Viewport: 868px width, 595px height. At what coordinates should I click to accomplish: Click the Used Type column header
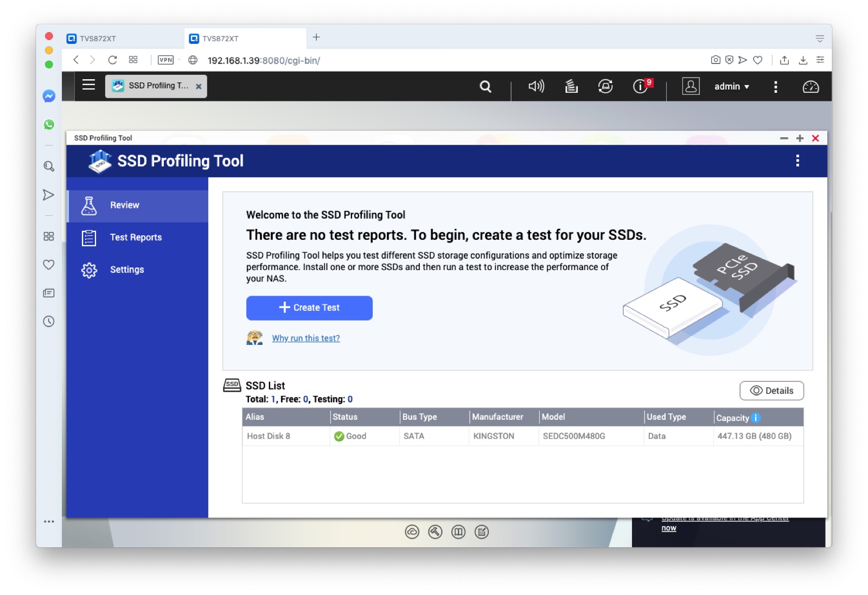tap(679, 417)
